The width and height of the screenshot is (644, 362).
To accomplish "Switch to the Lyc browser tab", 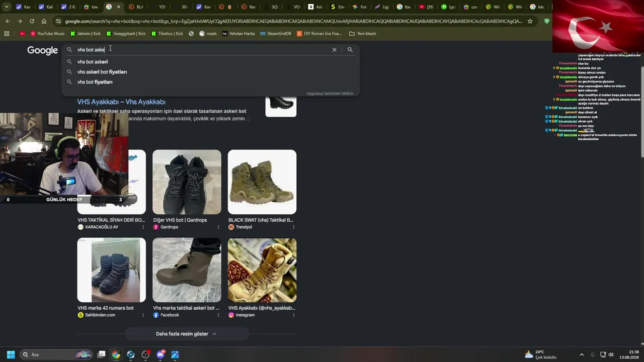I will pyautogui.click(x=447, y=7).
